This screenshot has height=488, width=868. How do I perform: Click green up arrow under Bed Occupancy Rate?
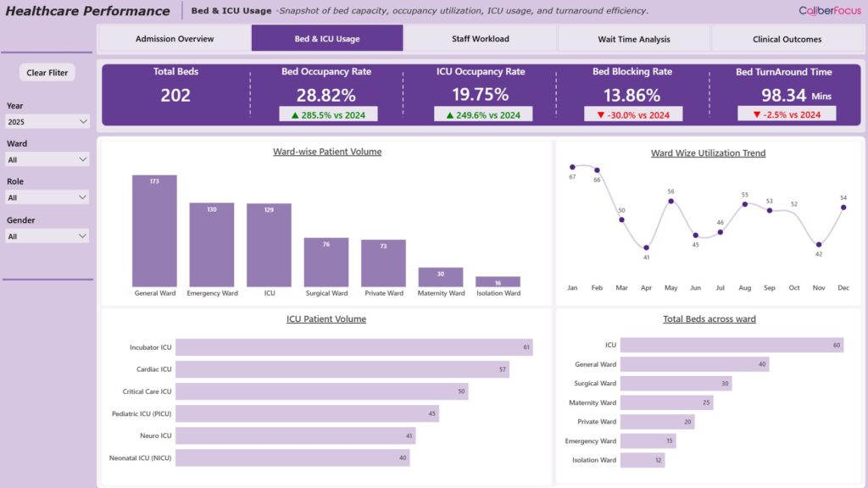point(294,114)
